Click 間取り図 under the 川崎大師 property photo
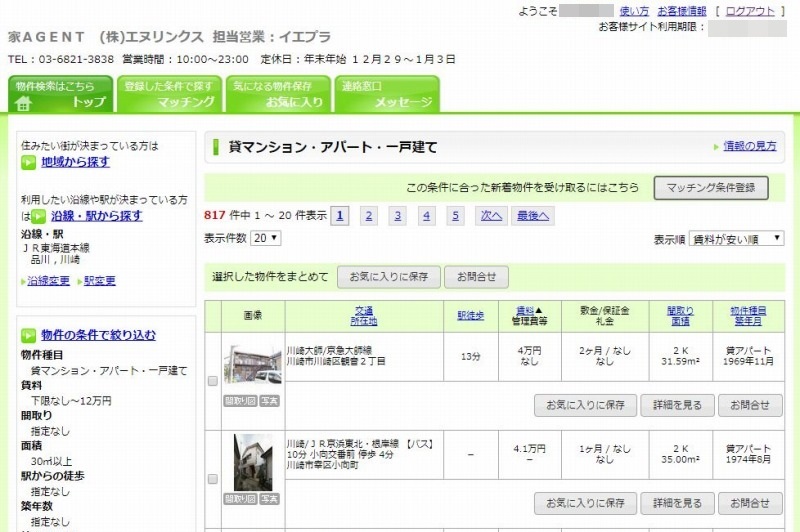The height and width of the screenshot is (532, 800). (240, 401)
